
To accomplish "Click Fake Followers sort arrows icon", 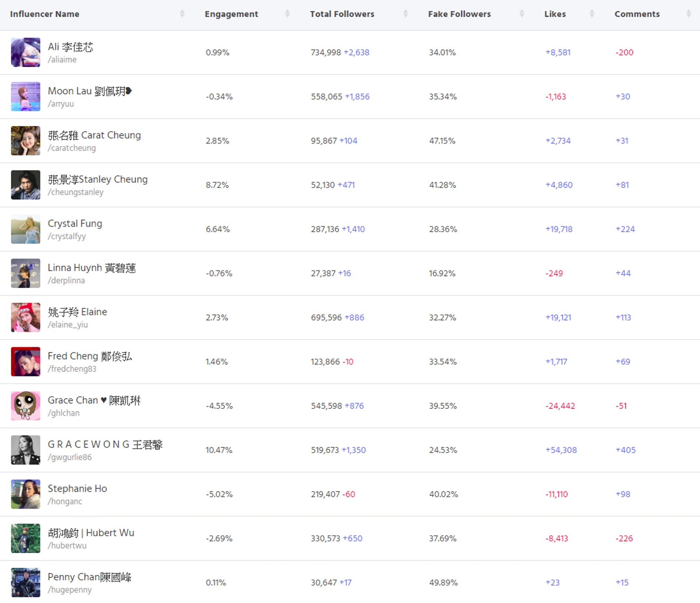I will click(522, 14).
